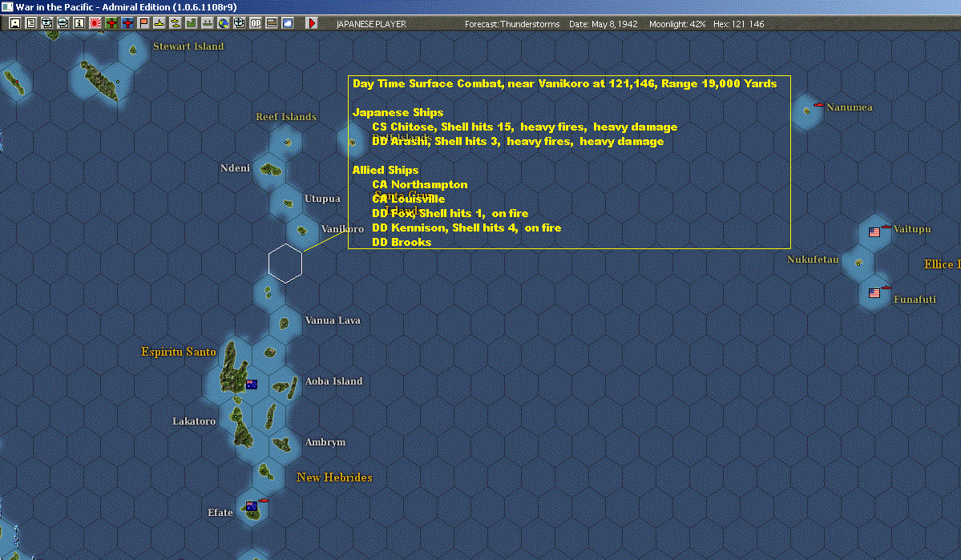
Task: Click the 'Hex: 121 146' readout
Action: pos(738,25)
